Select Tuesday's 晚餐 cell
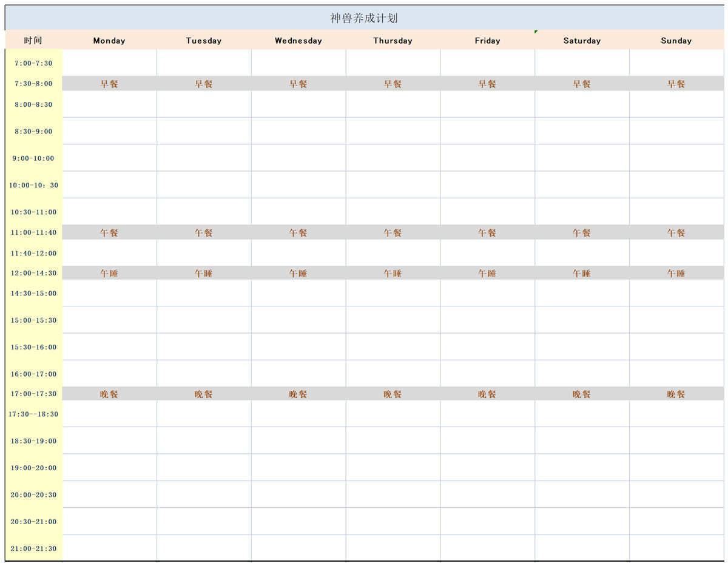The height and width of the screenshot is (563, 728). 204,394
